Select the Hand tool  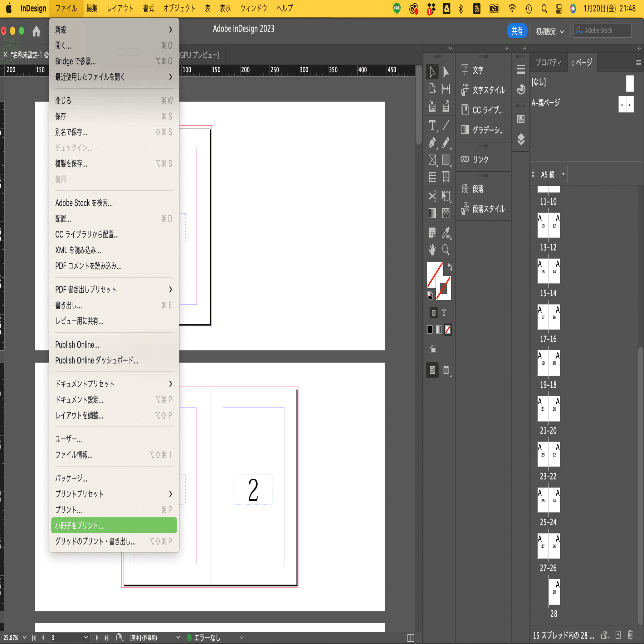pyautogui.click(x=432, y=249)
